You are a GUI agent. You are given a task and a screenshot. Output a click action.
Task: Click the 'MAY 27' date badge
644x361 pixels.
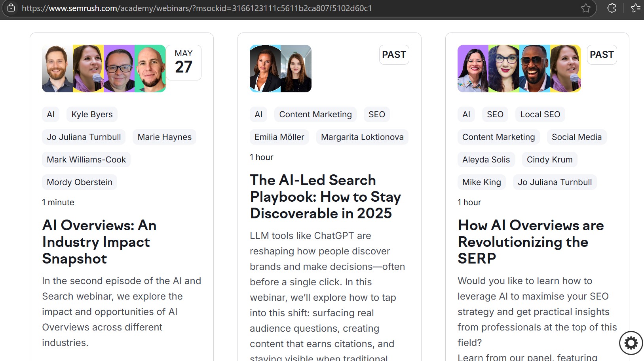[x=183, y=62]
